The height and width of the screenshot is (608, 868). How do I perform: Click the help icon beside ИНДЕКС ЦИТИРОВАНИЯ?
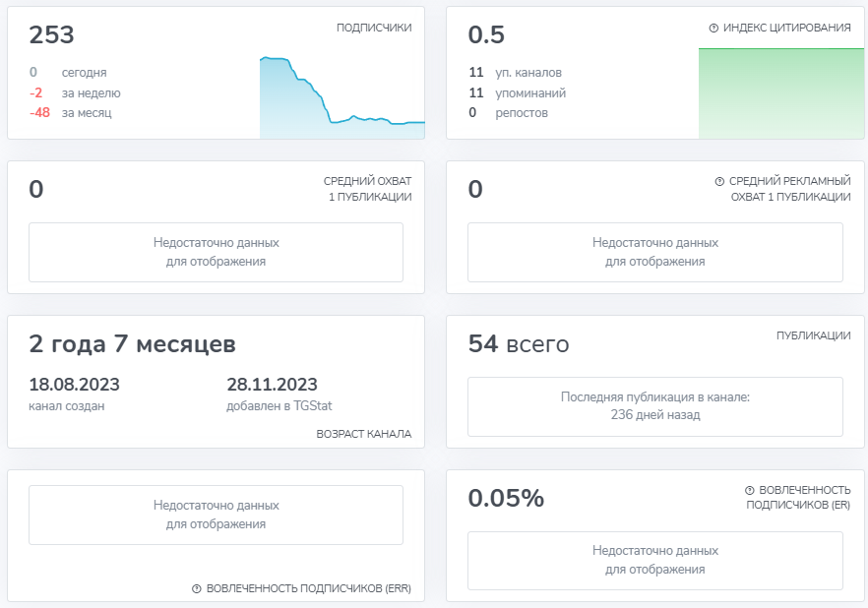point(713,28)
